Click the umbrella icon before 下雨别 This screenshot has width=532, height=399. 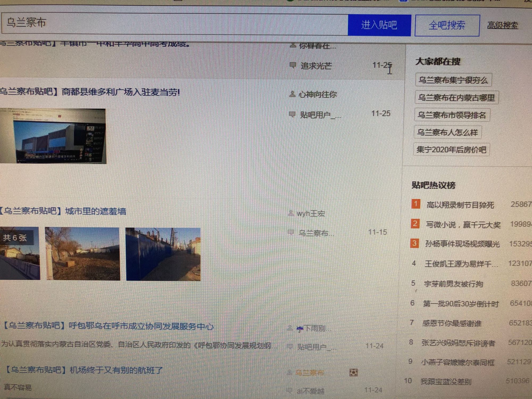pyautogui.click(x=300, y=329)
